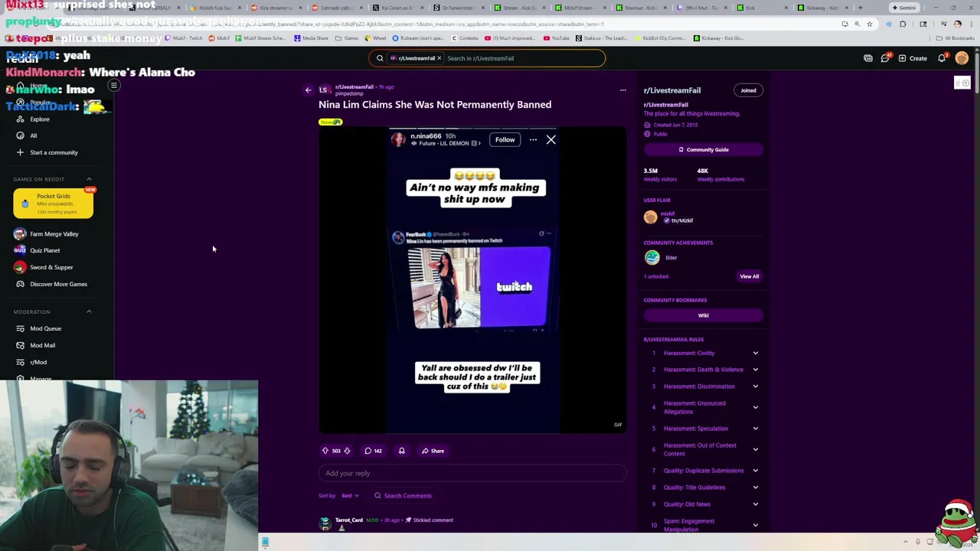Image resolution: width=980 pixels, height=551 pixels.
Task: Open Discover More Games
Action: [x=58, y=284]
